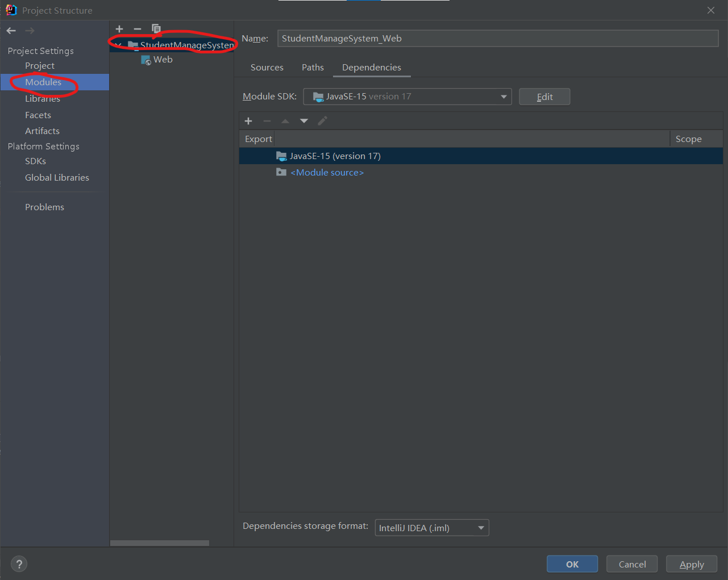Click the module Name input field
The height and width of the screenshot is (580, 728).
(498, 38)
